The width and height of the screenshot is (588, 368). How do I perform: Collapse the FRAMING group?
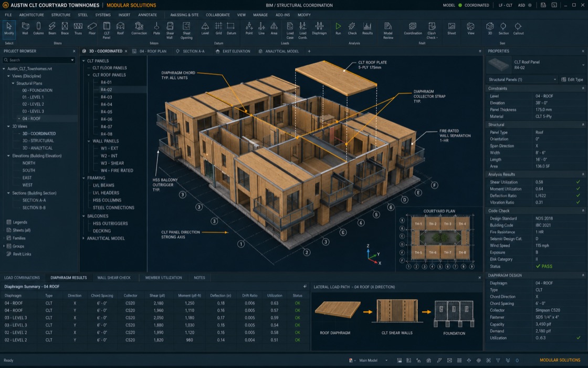coord(83,178)
